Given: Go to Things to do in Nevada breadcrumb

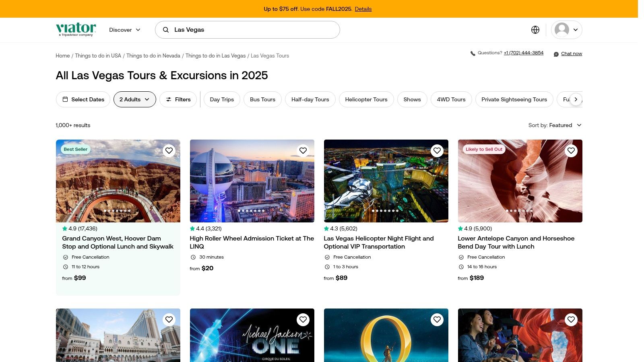Looking at the screenshot, I should pos(153,56).
